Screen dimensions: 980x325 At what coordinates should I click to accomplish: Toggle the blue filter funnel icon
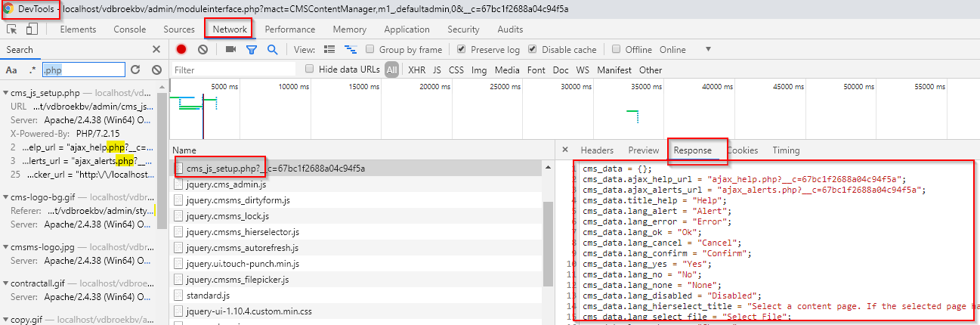(252, 50)
